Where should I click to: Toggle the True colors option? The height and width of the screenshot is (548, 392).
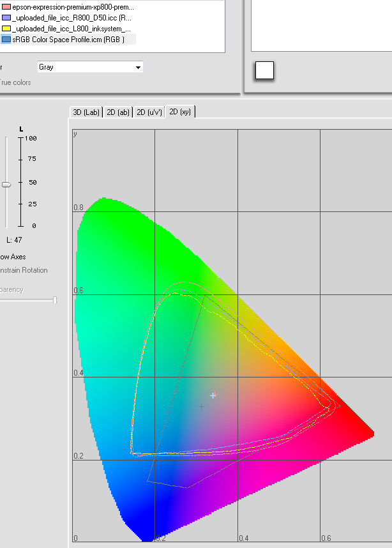coord(15,82)
